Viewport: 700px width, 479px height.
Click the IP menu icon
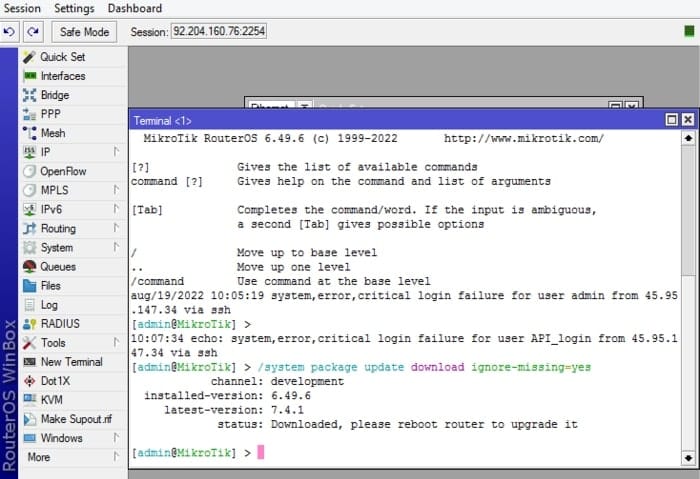29,152
